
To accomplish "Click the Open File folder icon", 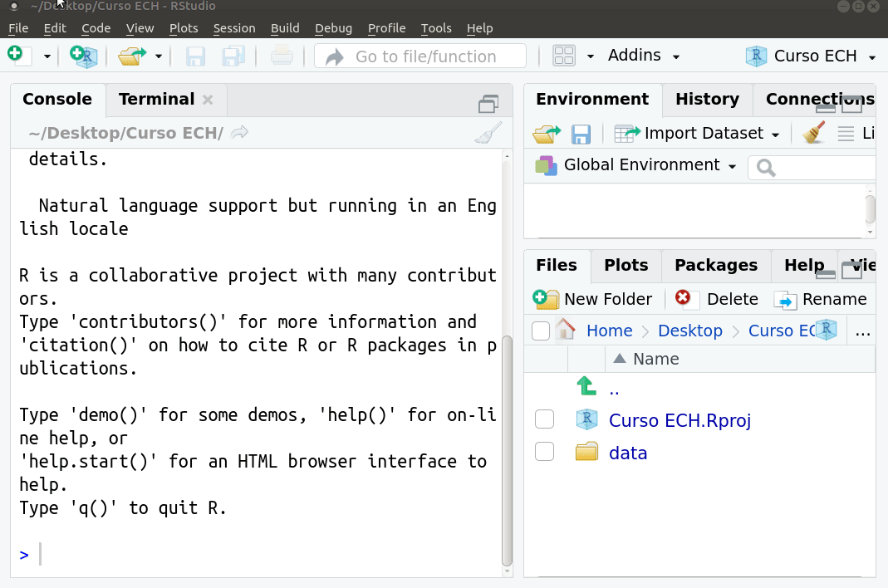I will pyautogui.click(x=132, y=56).
